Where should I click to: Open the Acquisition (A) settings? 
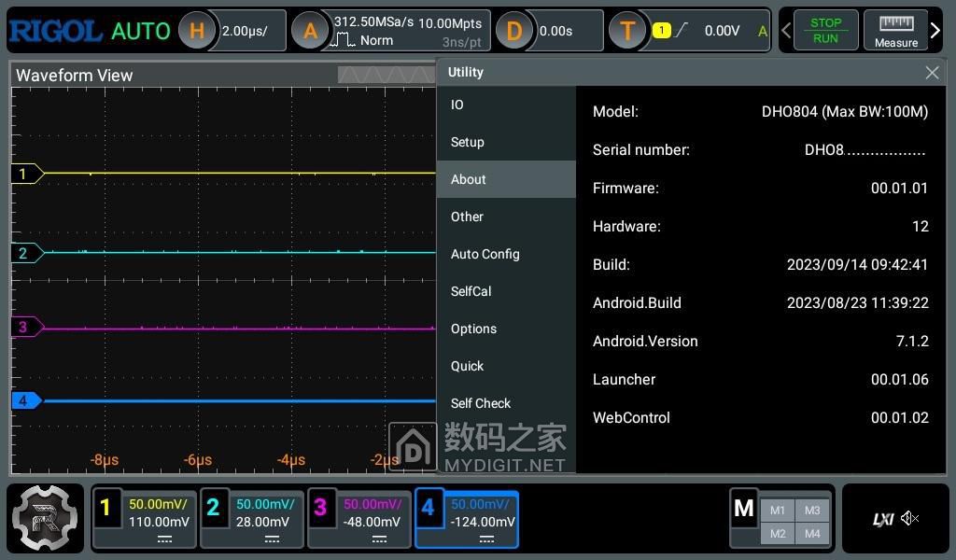point(310,31)
